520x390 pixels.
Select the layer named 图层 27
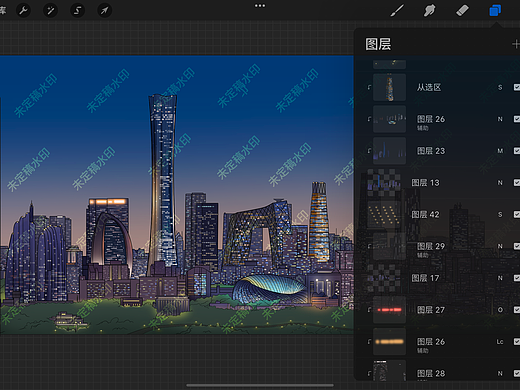[431, 310]
